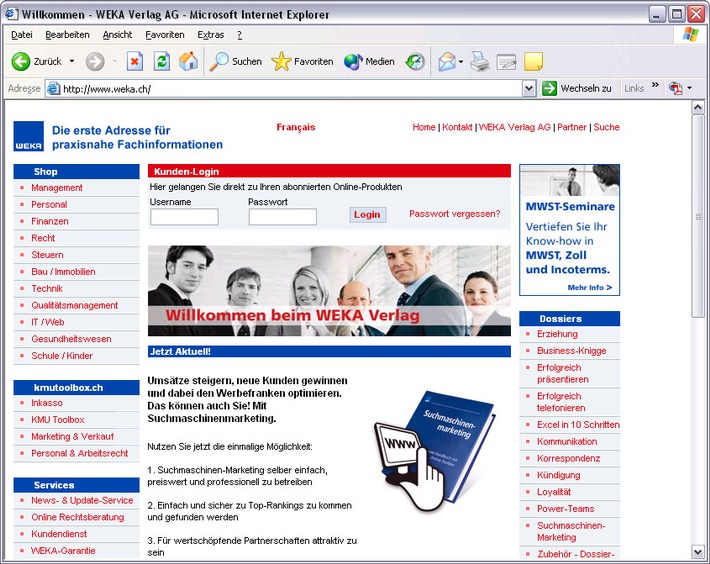The height and width of the screenshot is (564, 710).
Task: Open the Favoriten star toolbar button
Action: 302,62
